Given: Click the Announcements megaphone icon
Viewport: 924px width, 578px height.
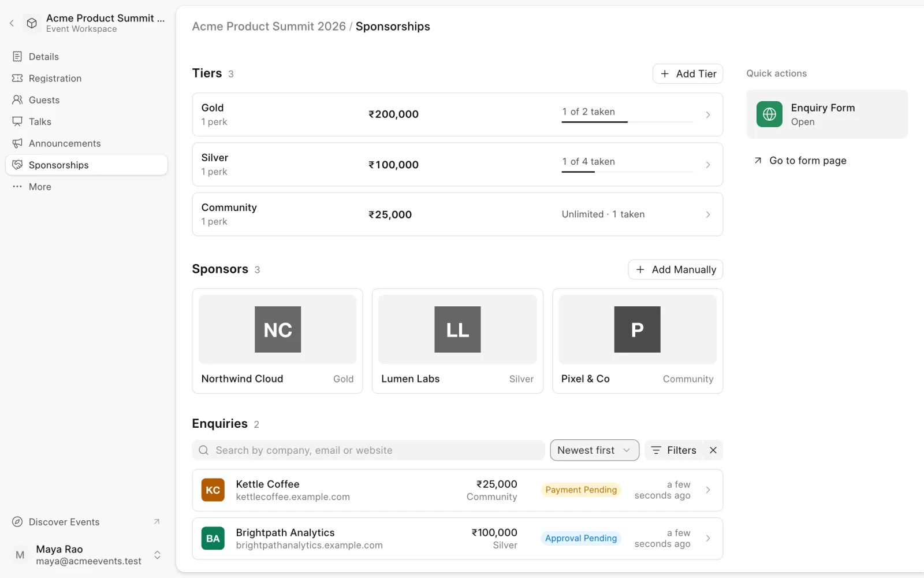Looking at the screenshot, I should (x=17, y=143).
